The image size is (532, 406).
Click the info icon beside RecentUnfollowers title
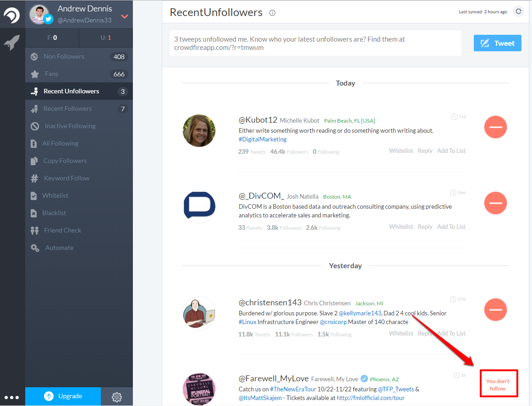[x=272, y=13]
